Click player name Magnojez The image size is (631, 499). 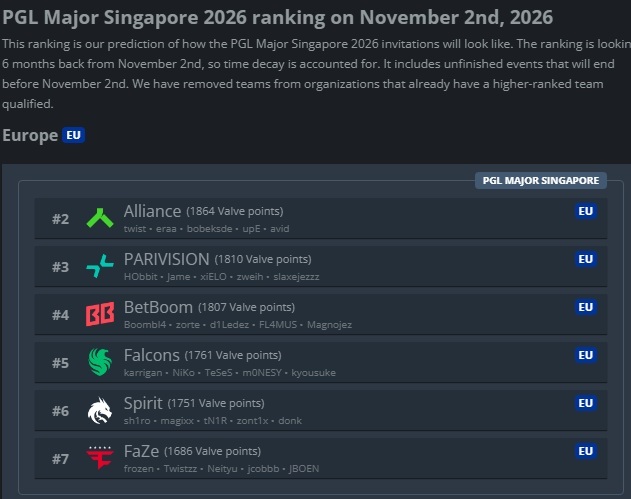(329, 324)
